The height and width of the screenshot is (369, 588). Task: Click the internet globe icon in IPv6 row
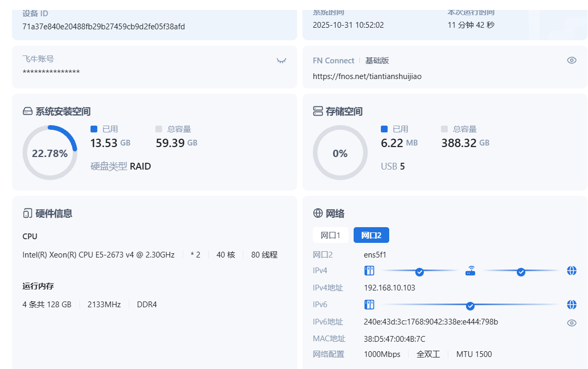pyautogui.click(x=572, y=305)
